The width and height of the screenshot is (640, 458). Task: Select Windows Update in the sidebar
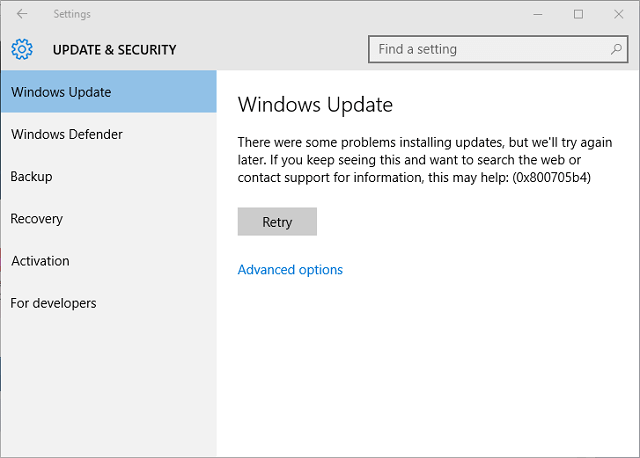pos(61,92)
